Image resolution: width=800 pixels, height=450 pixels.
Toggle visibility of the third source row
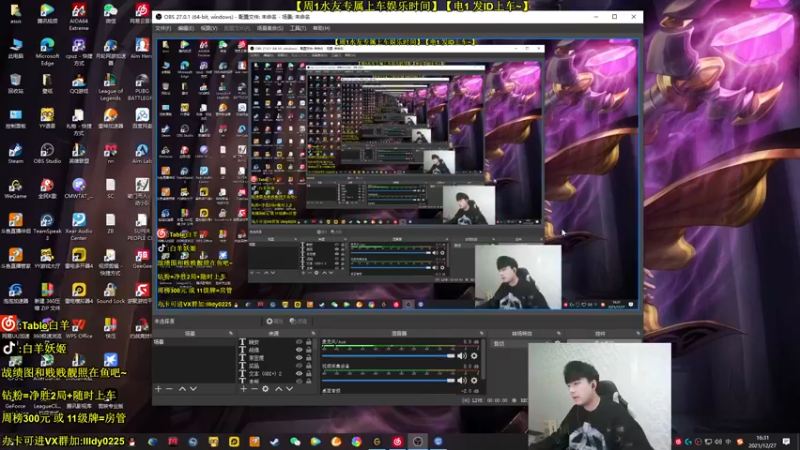coord(299,358)
